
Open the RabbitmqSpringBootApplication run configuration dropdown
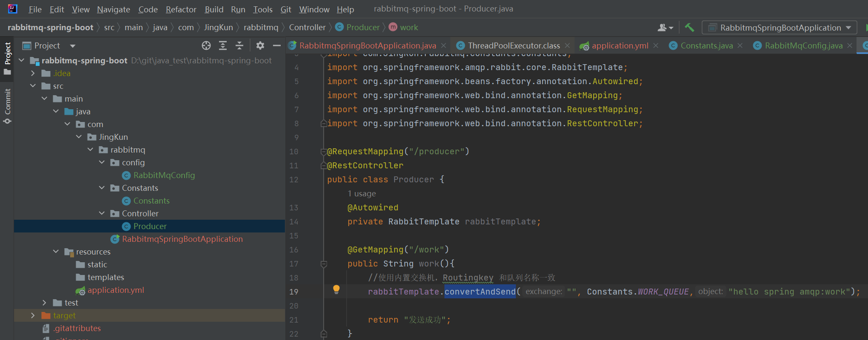pos(779,28)
